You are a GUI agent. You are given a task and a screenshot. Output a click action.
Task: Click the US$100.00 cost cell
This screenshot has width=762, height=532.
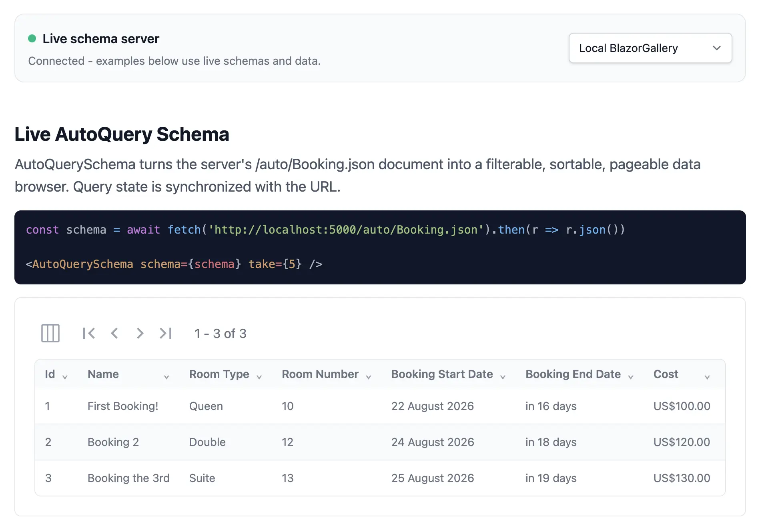point(682,406)
